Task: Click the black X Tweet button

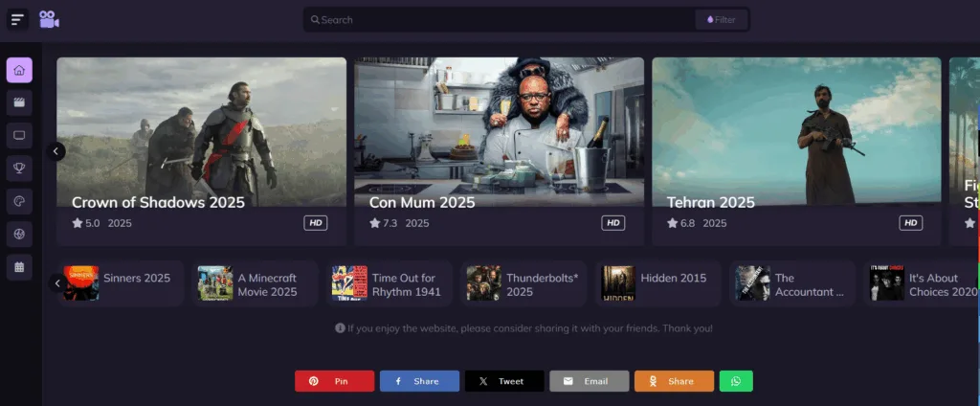Action: click(x=503, y=381)
